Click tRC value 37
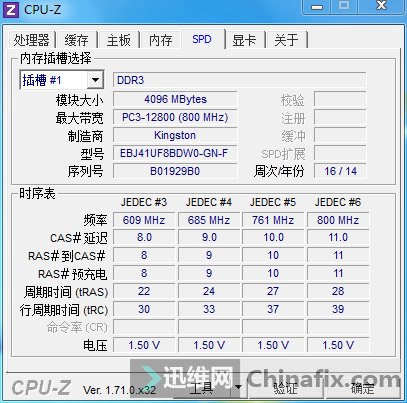407x403 pixels. click(x=273, y=309)
